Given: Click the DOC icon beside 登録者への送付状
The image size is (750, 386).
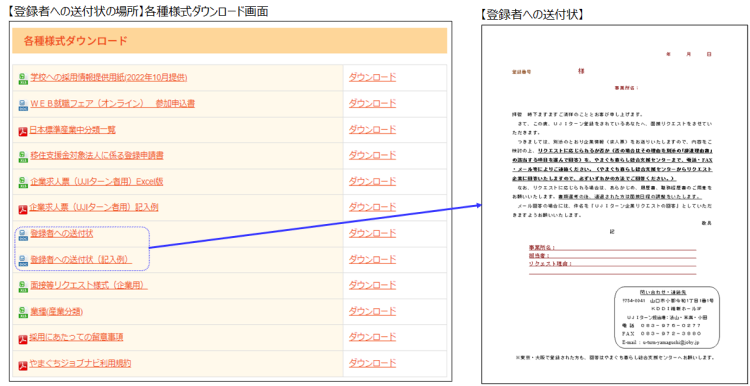Looking at the screenshot, I should [23, 234].
